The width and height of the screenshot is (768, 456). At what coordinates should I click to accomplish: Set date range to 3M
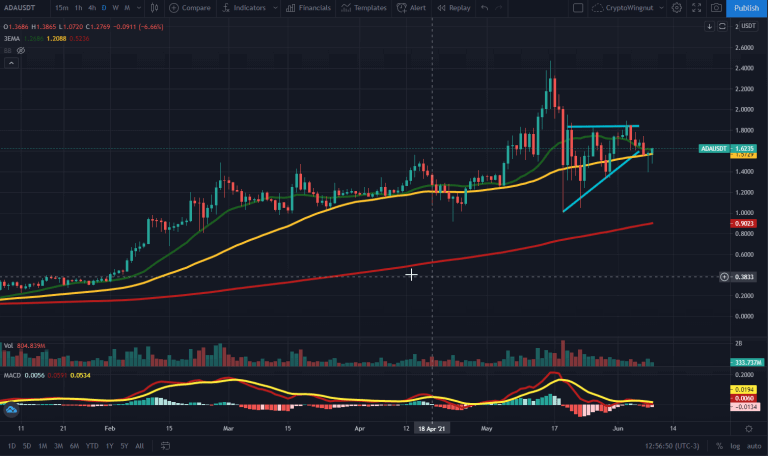[58, 446]
